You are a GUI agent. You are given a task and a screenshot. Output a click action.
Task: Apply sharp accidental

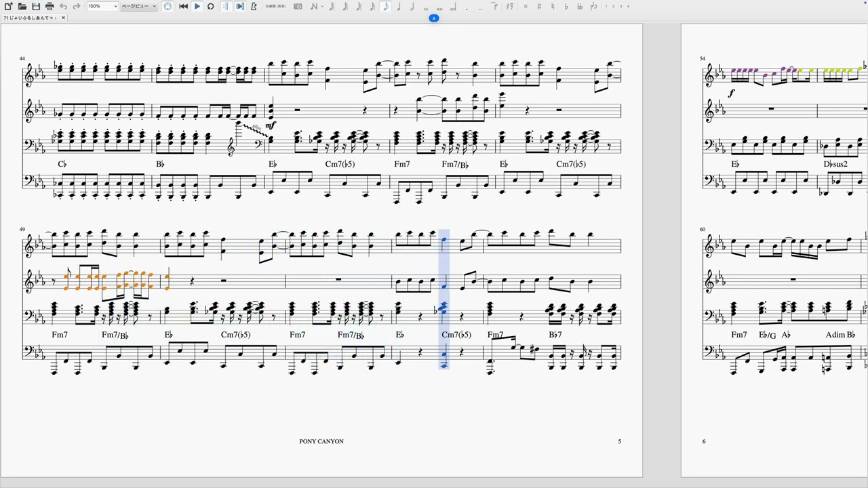pos(539,6)
